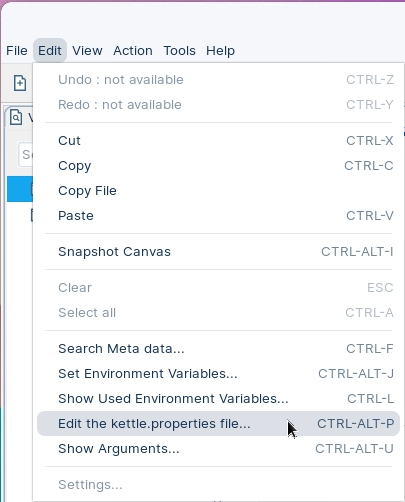Click the search field behind the menu

[x=26, y=154]
